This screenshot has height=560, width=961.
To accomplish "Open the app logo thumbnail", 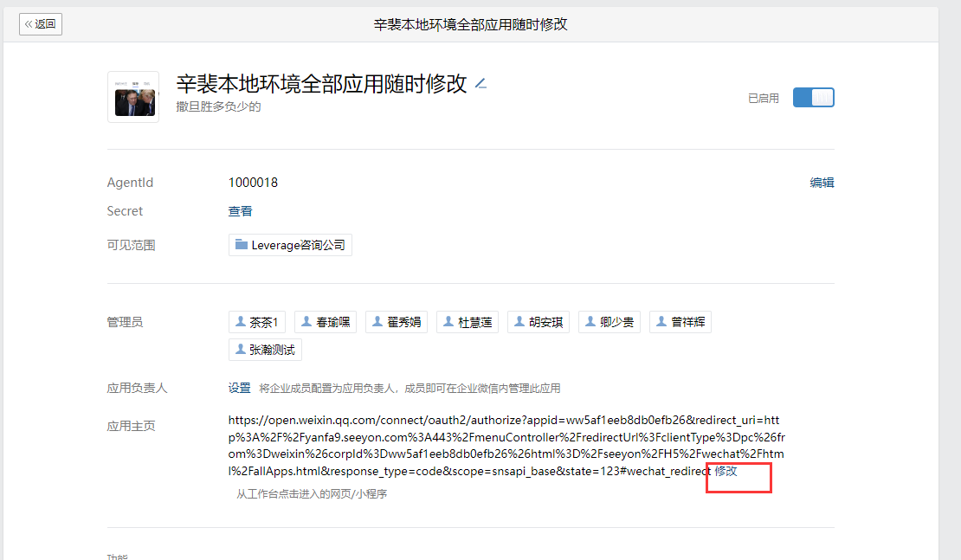I will pyautogui.click(x=133, y=97).
